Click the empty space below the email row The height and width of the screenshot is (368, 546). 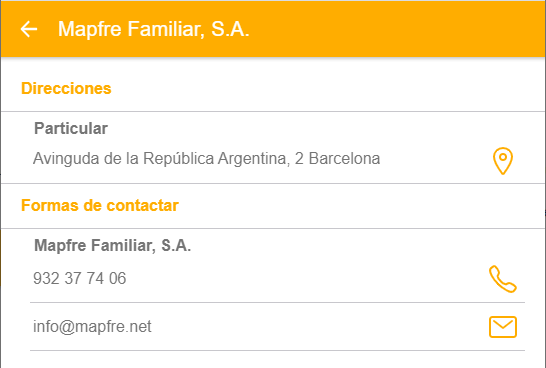coord(273,360)
